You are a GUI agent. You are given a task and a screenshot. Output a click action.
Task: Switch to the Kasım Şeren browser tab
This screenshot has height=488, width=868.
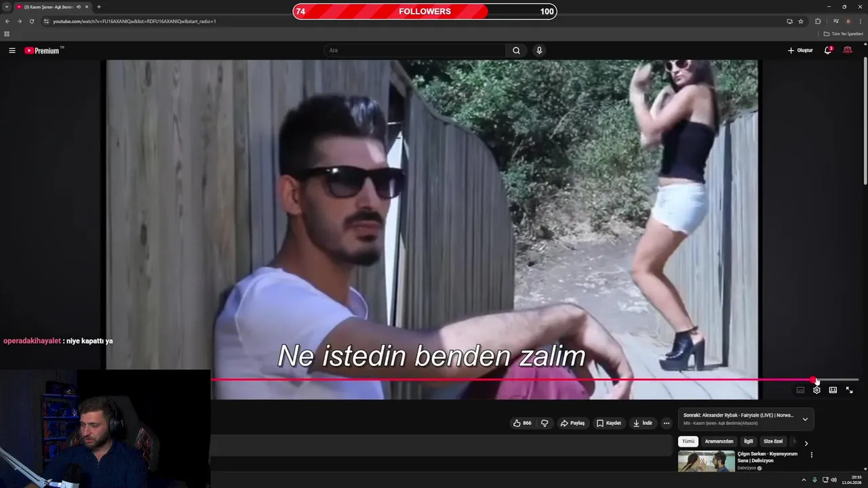pos(47,7)
